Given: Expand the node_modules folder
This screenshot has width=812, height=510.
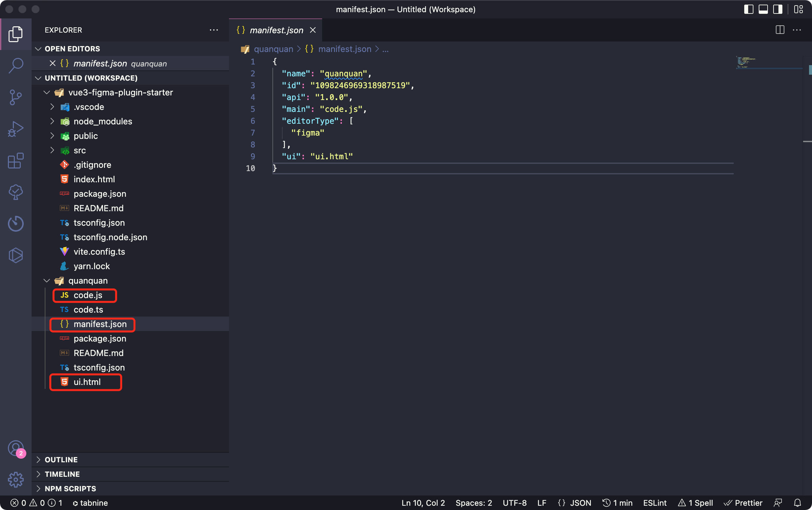Looking at the screenshot, I should point(103,121).
